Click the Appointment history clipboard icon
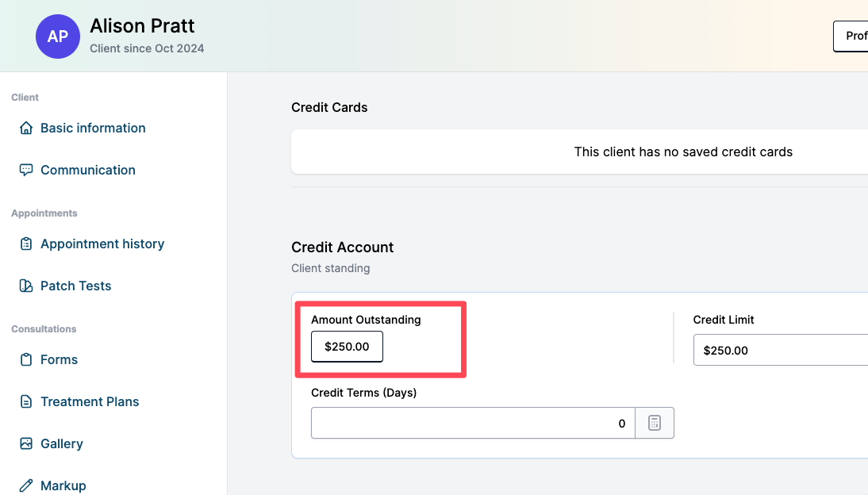This screenshot has width=868, height=495. pos(26,244)
